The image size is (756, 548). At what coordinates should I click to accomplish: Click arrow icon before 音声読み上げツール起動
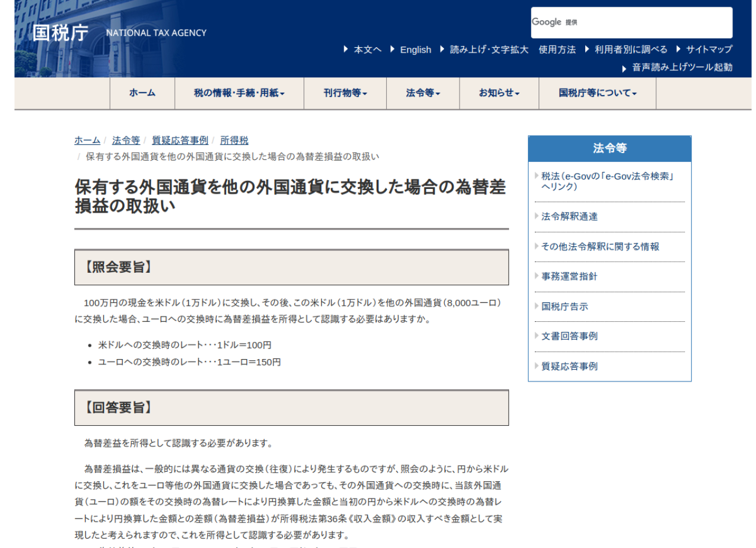click(625, 68)
